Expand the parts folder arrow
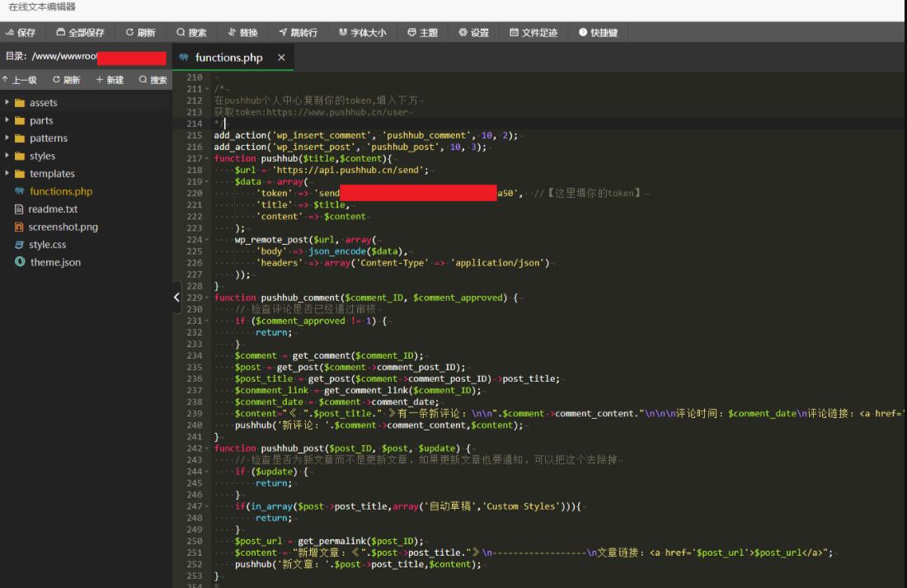Screen dimensions: 907x588 7,120
